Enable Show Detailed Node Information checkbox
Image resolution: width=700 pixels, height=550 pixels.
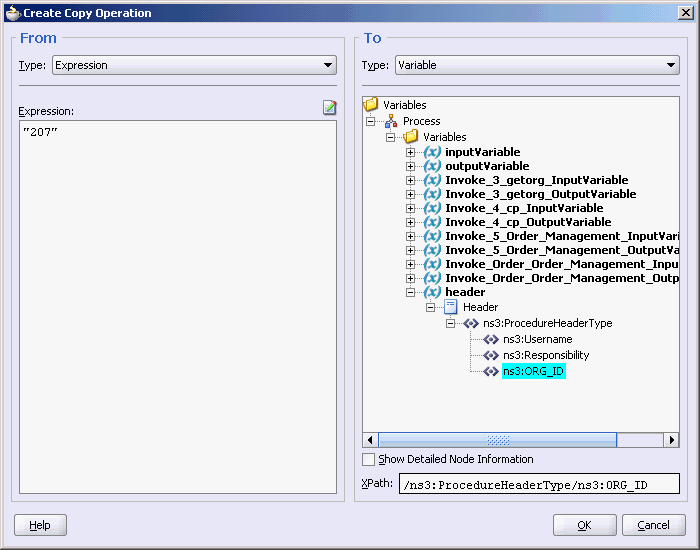(x=368, y=459)
